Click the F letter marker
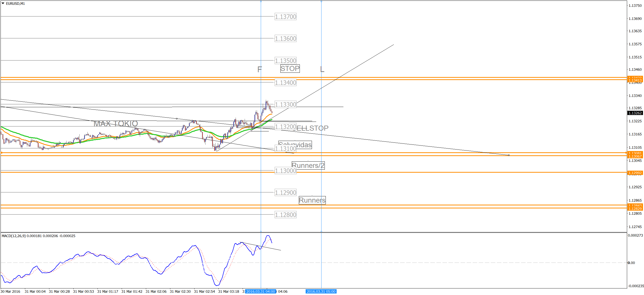 260,69
